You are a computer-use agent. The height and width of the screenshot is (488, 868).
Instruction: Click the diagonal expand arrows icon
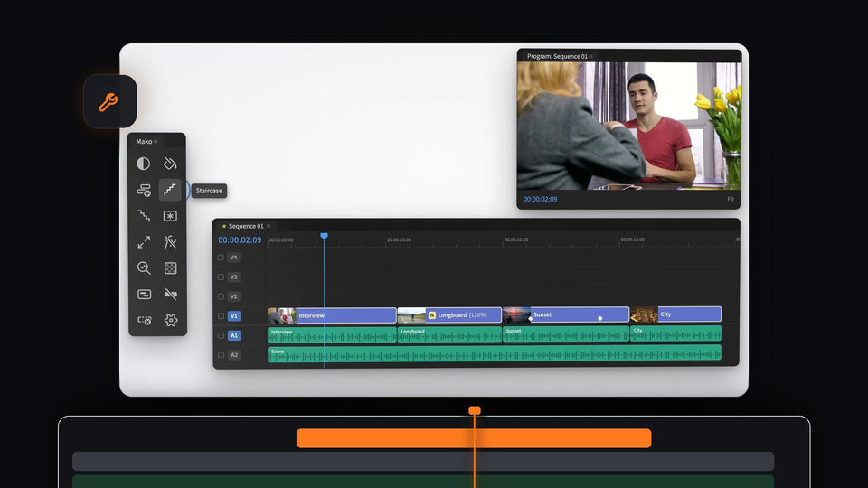point(144,242)
